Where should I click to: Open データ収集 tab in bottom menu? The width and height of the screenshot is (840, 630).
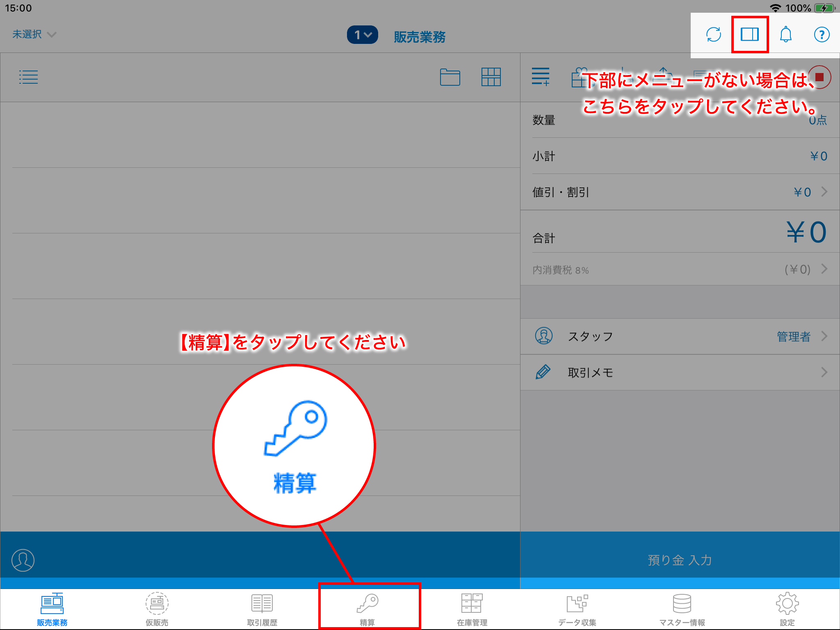(x=577, y=609)
